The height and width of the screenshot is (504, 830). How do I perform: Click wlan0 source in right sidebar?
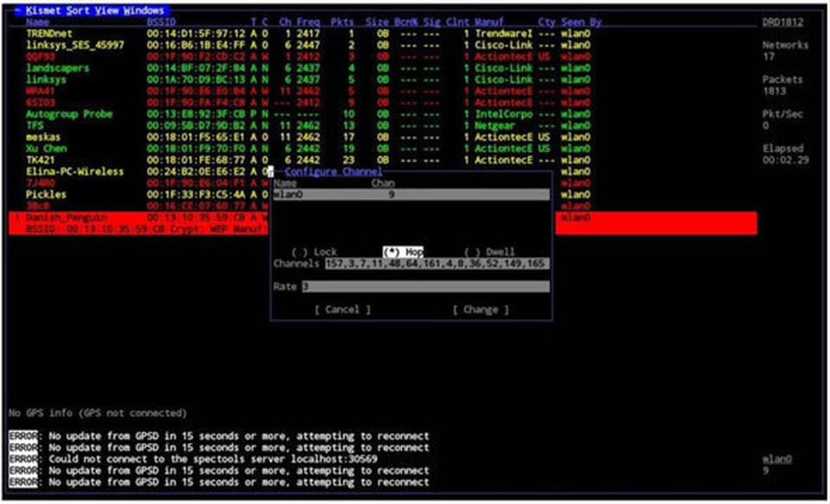[775, 459]
